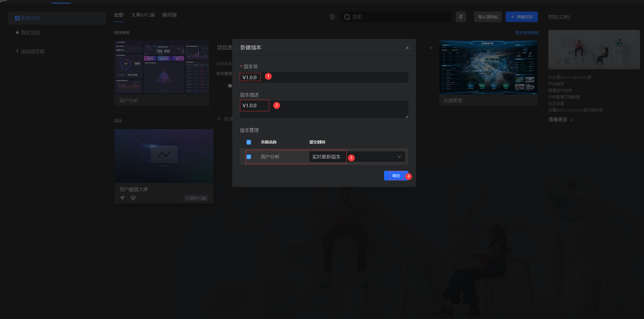The width and height of the screenshot is (644, 319).
Task: Uncheck the 用户分析 page checkbox
Action: 249,157
